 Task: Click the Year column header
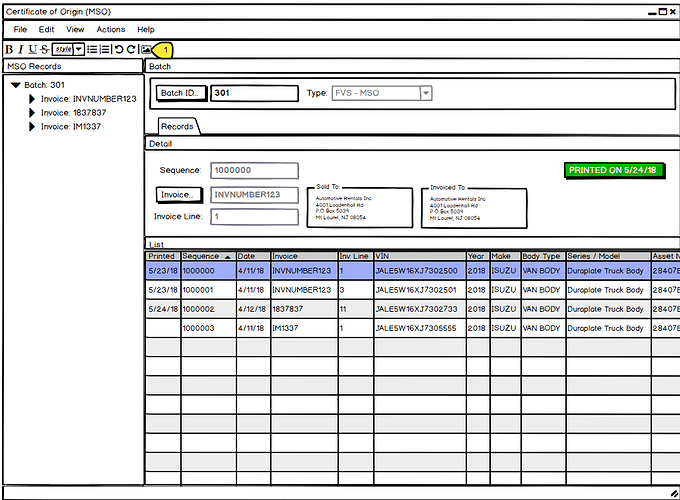pyautogui.click(x=478, y=256)
